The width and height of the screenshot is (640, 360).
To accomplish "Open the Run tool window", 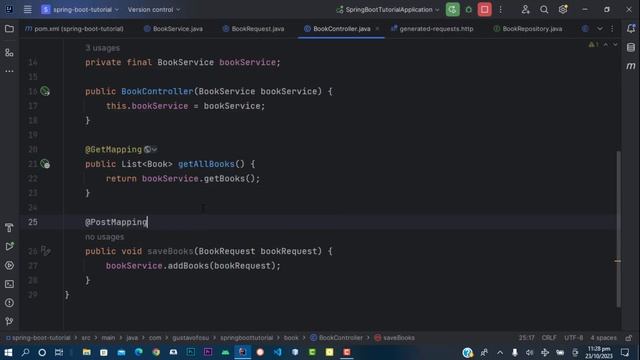I will click(x=9, y=247).
